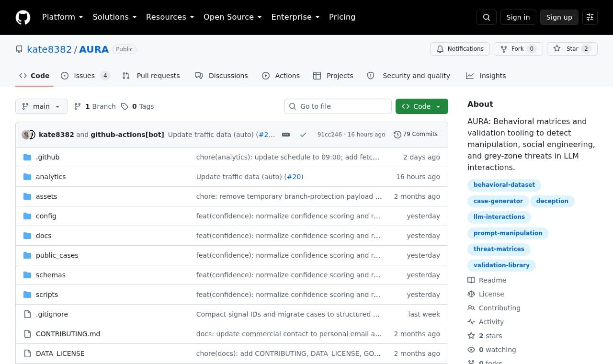
Task: Click the Sign in button
Action: 518,17
